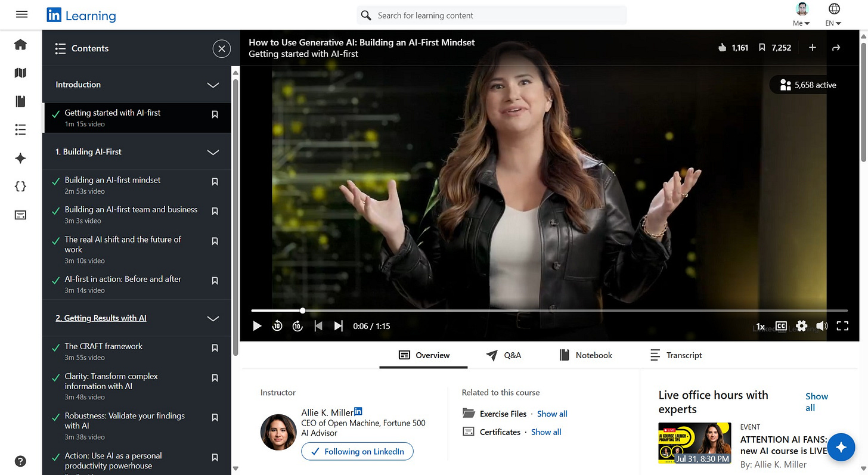The height and width of the screenshot is (475, 868).
Task: Bookmark AI-first in action: Before and after
Action: (x=215, y=281)
